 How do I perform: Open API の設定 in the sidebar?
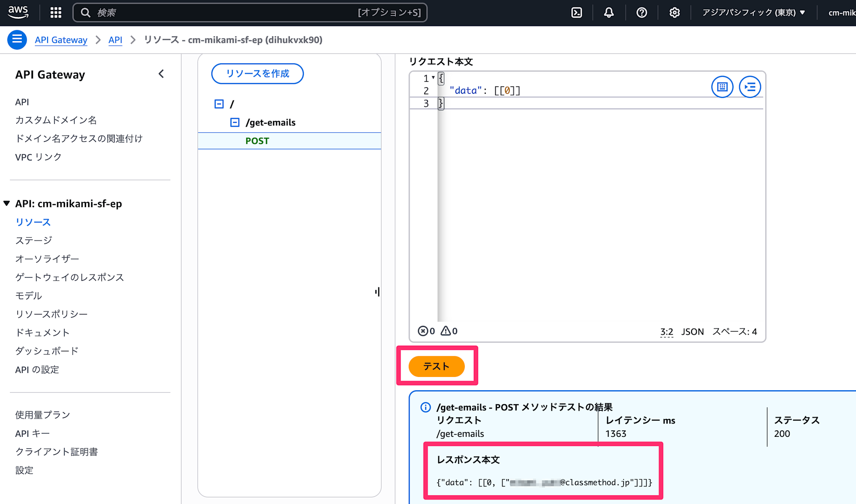(37, 370)
